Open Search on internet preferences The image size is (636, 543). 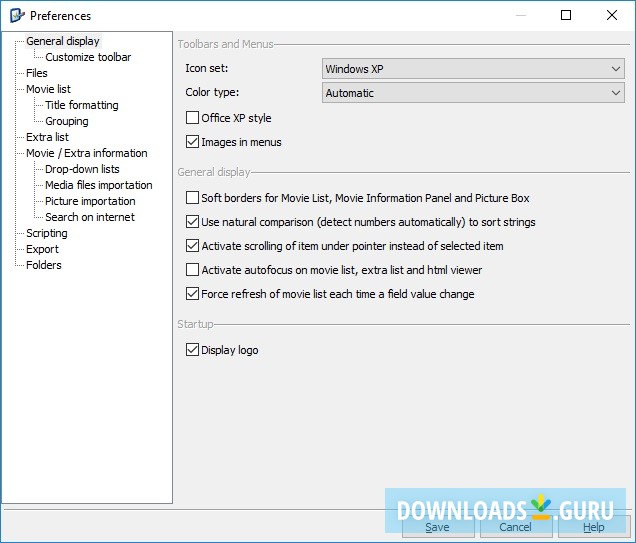[x=90, y=217]
